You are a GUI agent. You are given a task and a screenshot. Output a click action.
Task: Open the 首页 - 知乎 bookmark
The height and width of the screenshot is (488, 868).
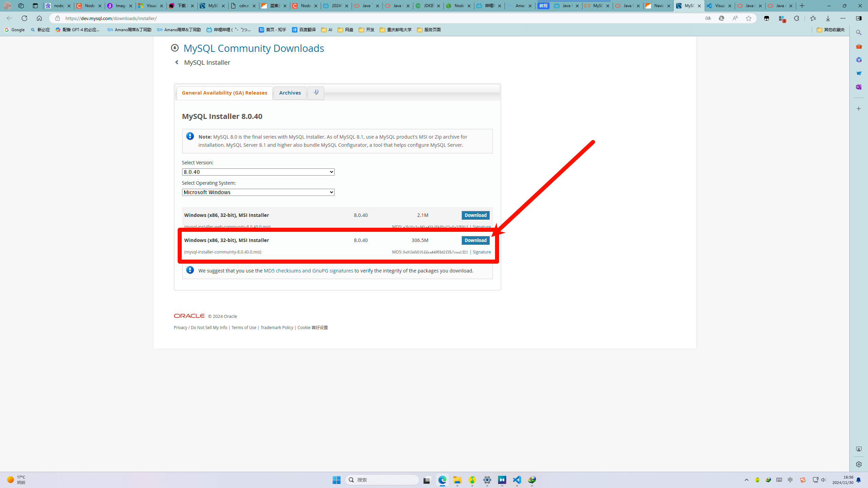pos(272,30)
